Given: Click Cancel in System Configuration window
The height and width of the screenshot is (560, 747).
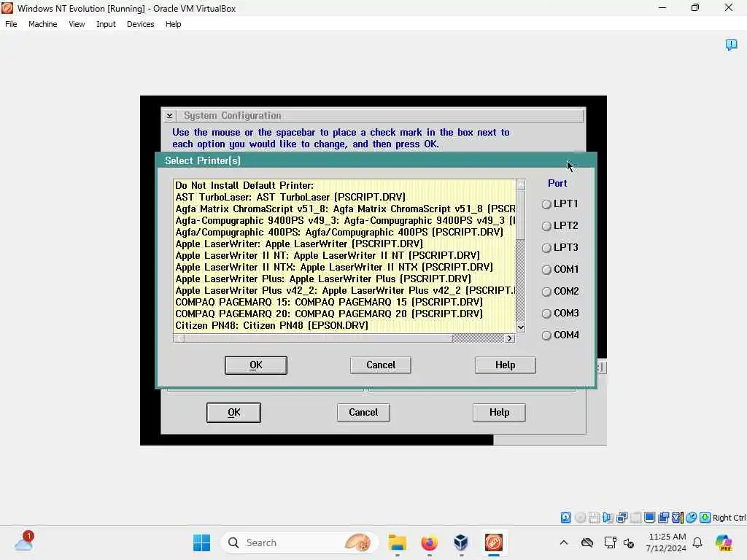Looking at the screenshot, I should point(363,413).
